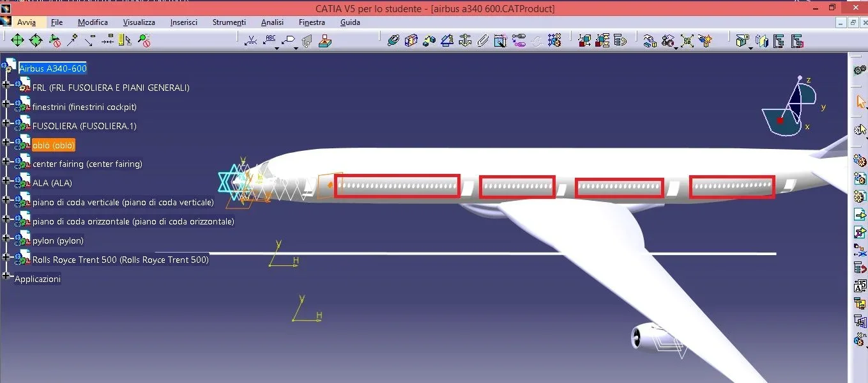Select the arrow Select tool in right toolbar
Image resolution: width=868 pixels, height=383 pixels.
[x=860, y=102]
